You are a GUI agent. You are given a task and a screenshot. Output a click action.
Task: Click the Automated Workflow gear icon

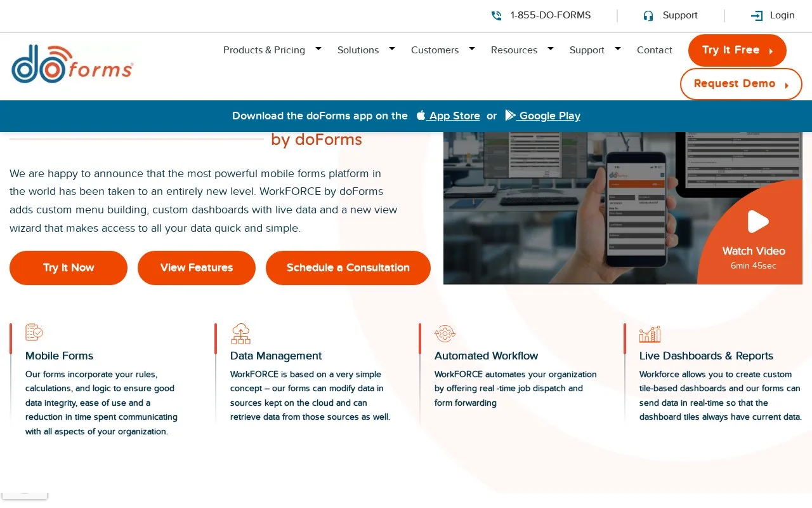pyautogui.click(x=445, y=333)
